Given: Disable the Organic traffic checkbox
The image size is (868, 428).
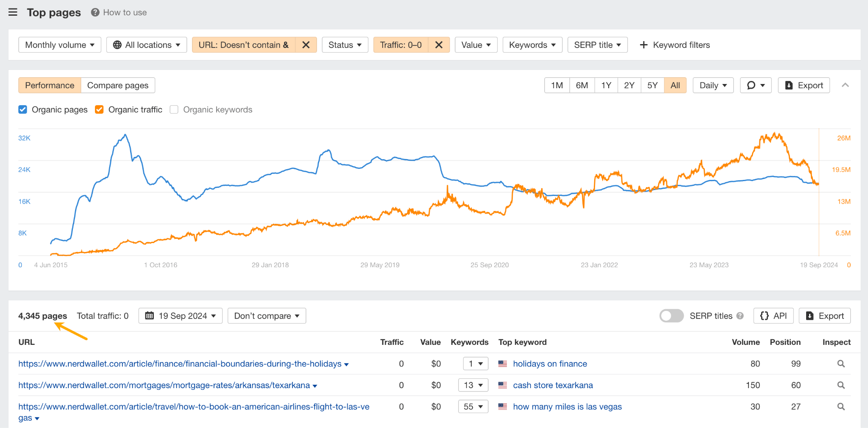Looking at the screenshot, I should [x=99, y=110].
